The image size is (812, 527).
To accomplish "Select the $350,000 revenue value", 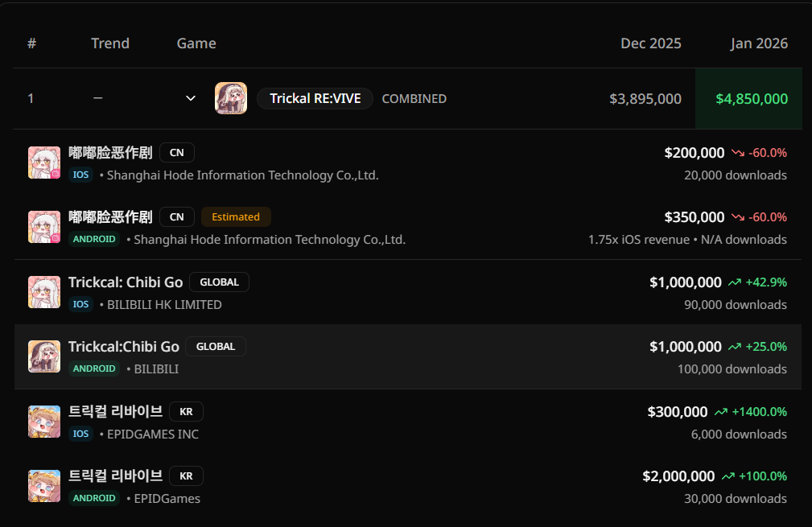I will coord(695,217).
